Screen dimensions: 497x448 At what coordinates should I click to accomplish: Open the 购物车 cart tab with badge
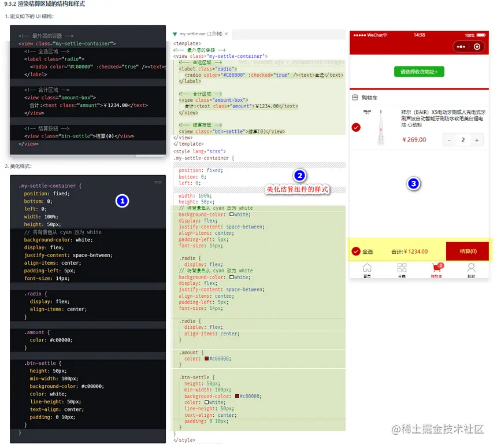437,267
